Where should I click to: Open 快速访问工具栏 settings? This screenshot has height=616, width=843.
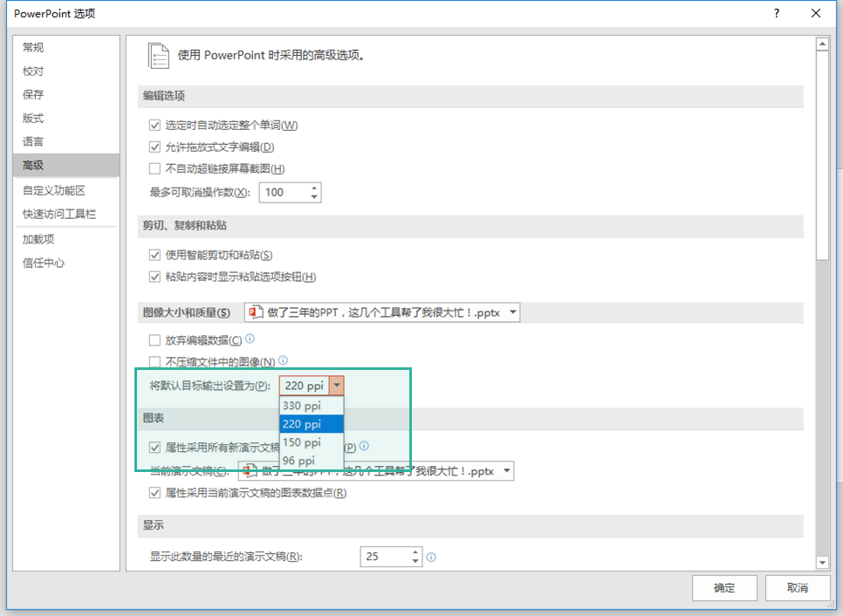click(65, 214)
